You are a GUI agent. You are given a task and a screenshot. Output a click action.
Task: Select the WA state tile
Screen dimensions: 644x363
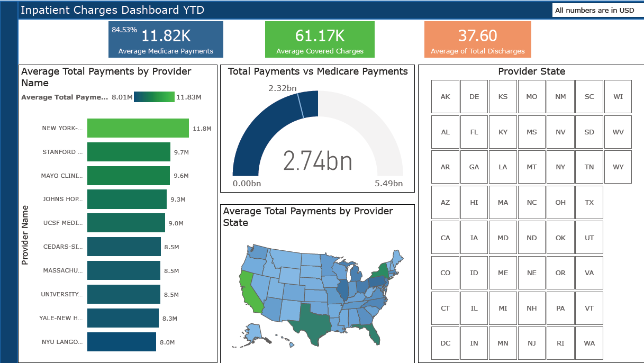point(589,343)
